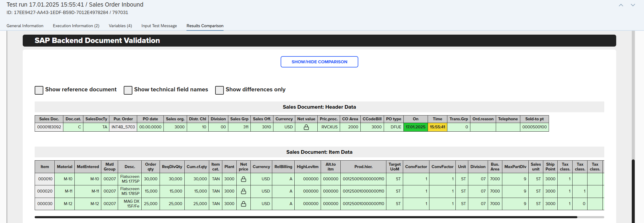Image resolution: width=644 pixels, height=223 pixels.
Task: Switch to Execution Information (2) tab
Action: pyautogui.click(x=76, y=26)
